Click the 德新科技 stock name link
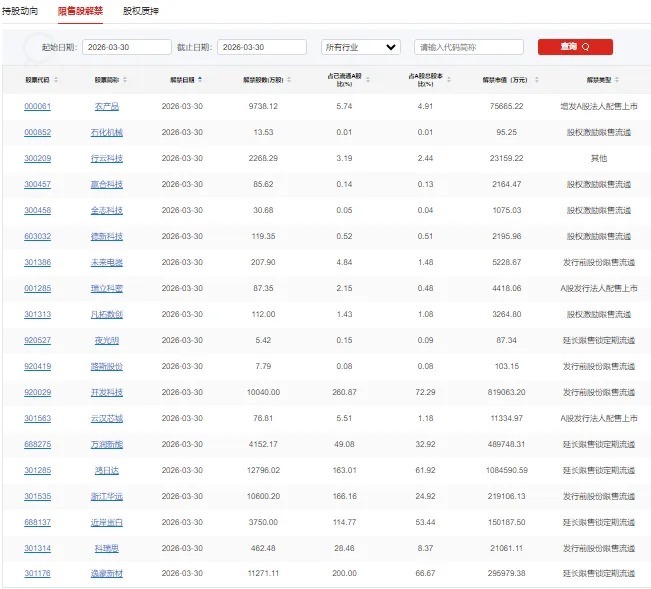The image size is (651, 589). (108, 236)
